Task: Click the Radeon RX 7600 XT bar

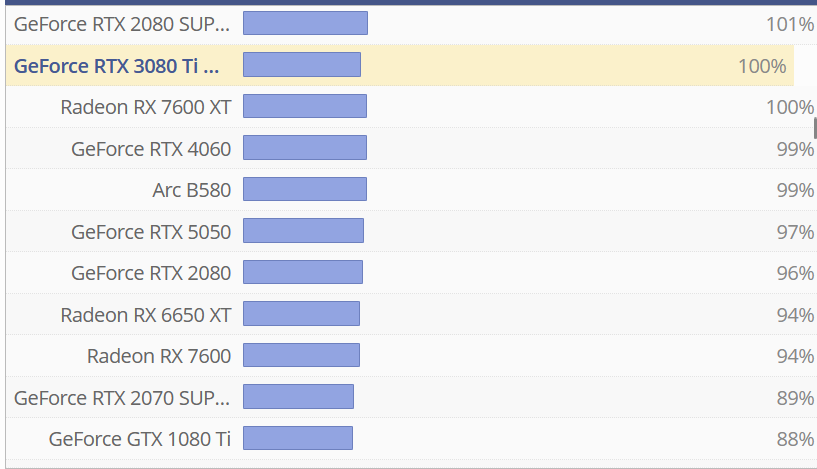Action: [x=305, y=107]
